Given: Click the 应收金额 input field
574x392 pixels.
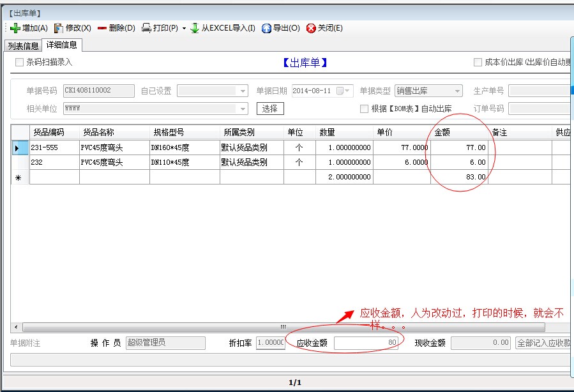Looking at the screenshot, I should coord(366,343).
